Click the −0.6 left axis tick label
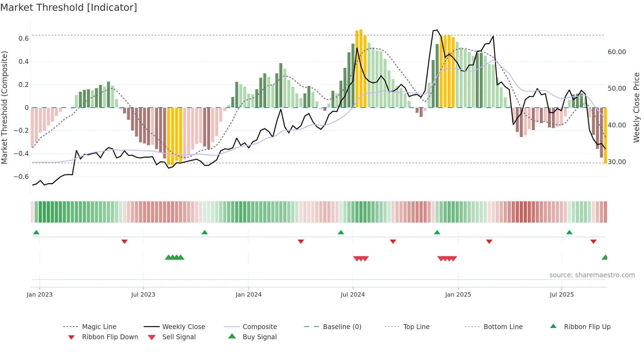This screenshot has height=362, width=644. pos(21,177)
